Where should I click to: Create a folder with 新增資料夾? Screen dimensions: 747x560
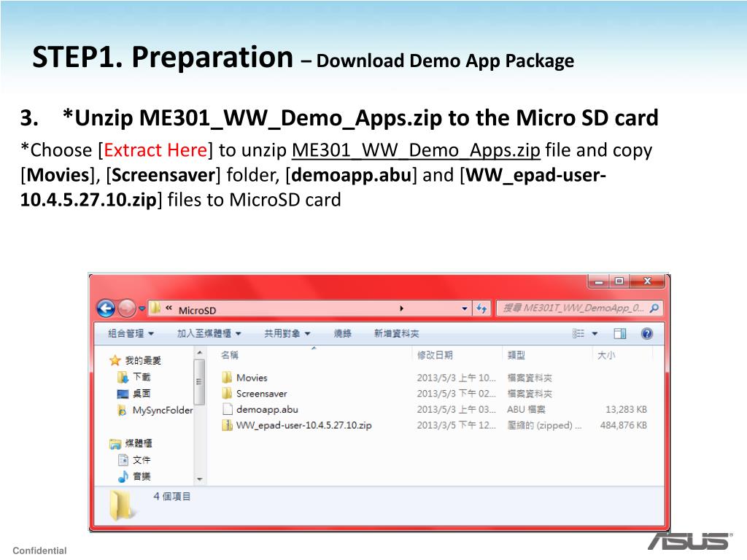click(x=396, y=333)
